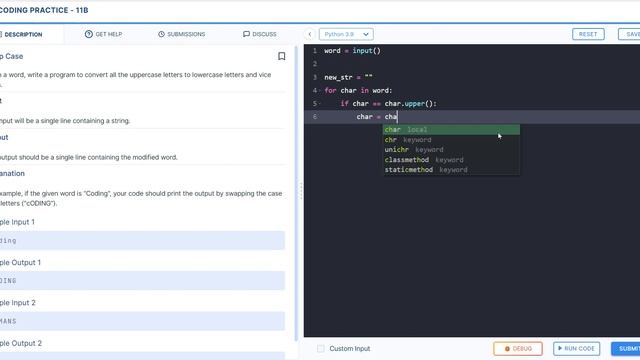This screenshot has width=640, height=360.
Task: Start debugging with the Debug button
Action: (518, 349)
